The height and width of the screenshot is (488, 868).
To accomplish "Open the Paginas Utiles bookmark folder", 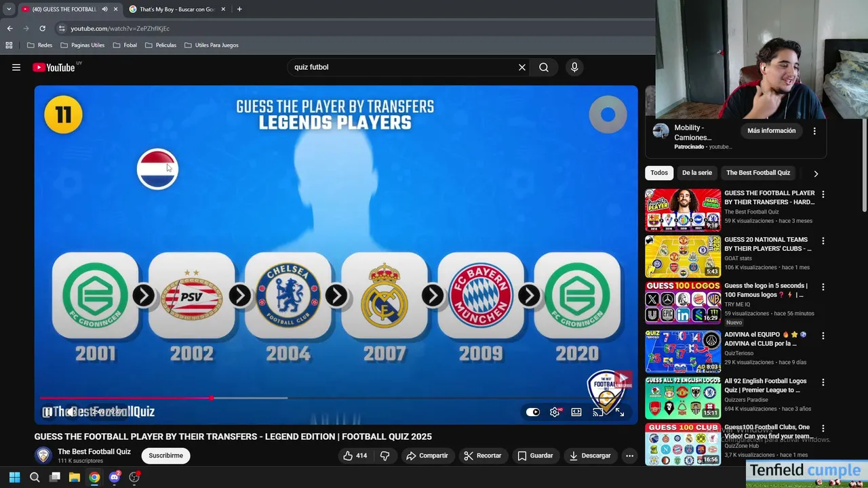I will coord(82,45).
